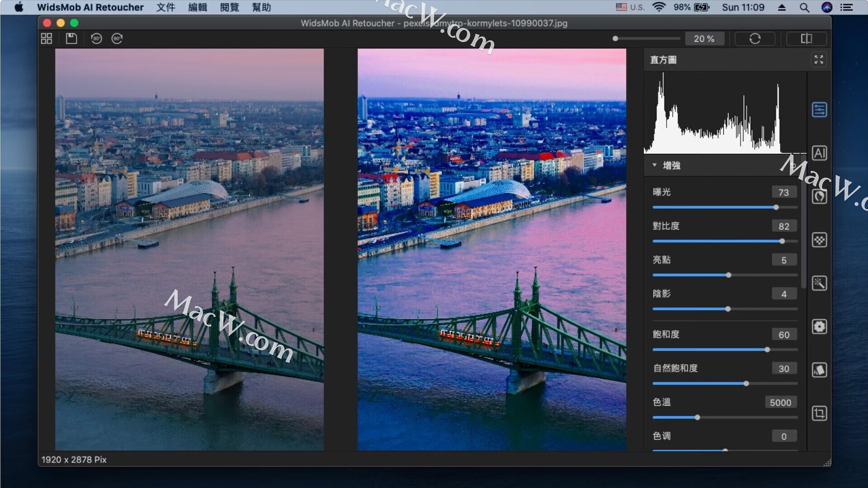Viewport: 868px width, 488px height.
Task: Click the 色溫 value field 5000
Action: [x=781, y=403]
